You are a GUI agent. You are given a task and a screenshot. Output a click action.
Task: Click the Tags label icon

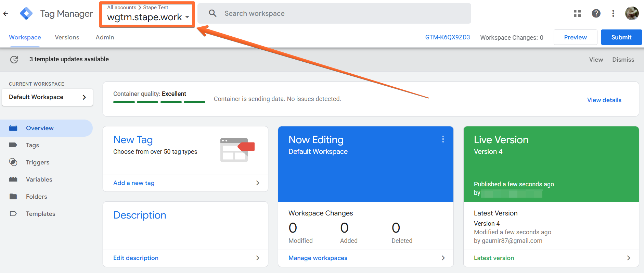[13, 145]
